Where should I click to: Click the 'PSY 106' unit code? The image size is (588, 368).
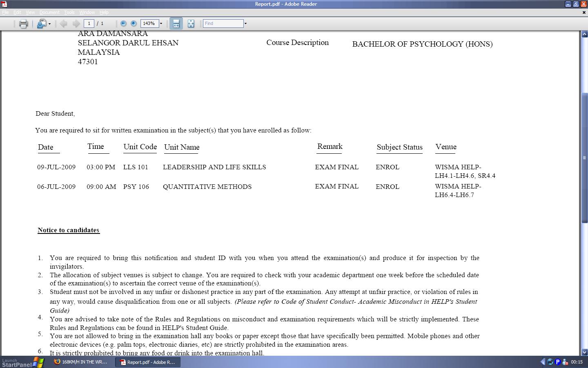136,187
